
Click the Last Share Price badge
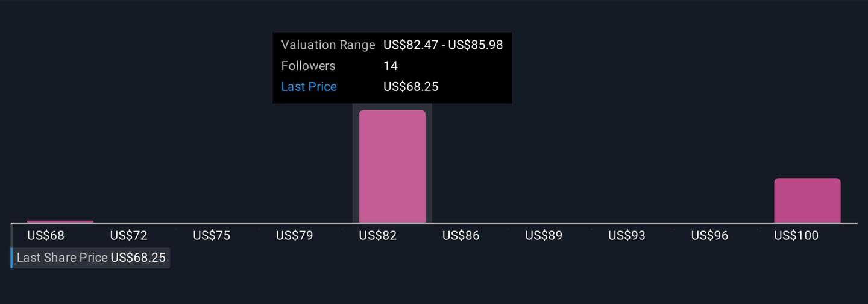coord(91,258)
